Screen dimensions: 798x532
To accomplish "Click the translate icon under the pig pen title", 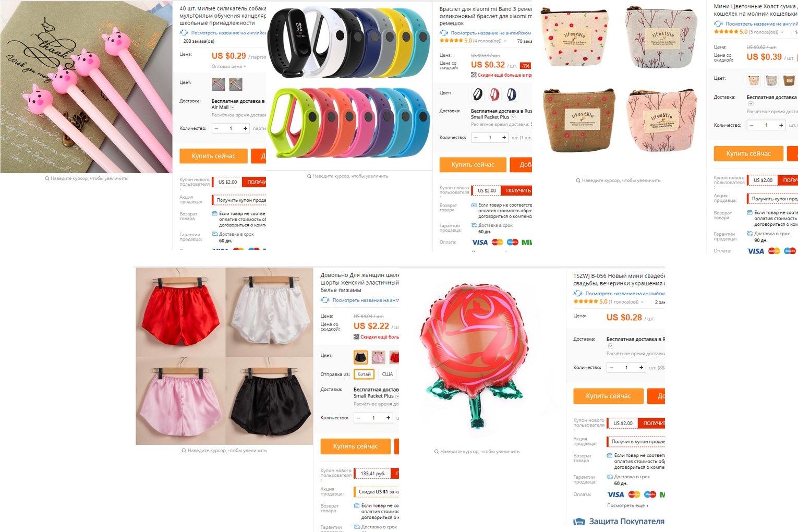I will coord(184,32).
